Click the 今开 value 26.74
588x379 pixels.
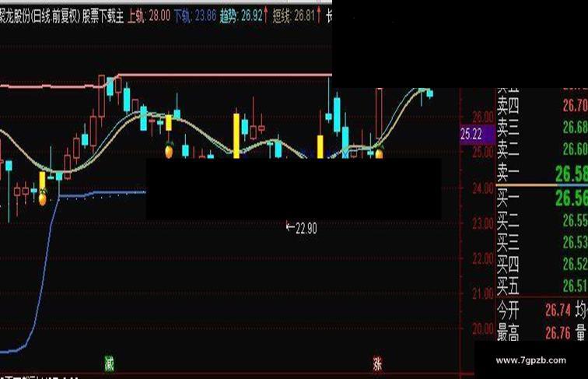coord(558,311)
